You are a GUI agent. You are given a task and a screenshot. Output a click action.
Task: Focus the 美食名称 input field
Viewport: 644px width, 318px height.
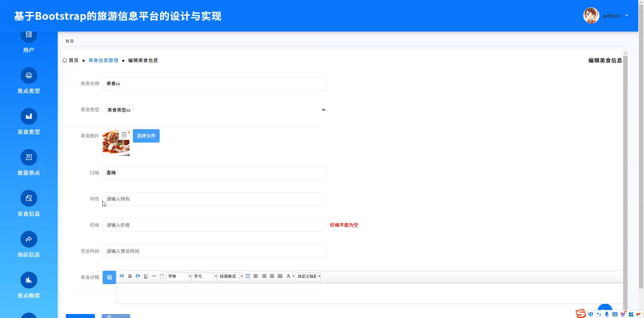(x=215, y=84)
